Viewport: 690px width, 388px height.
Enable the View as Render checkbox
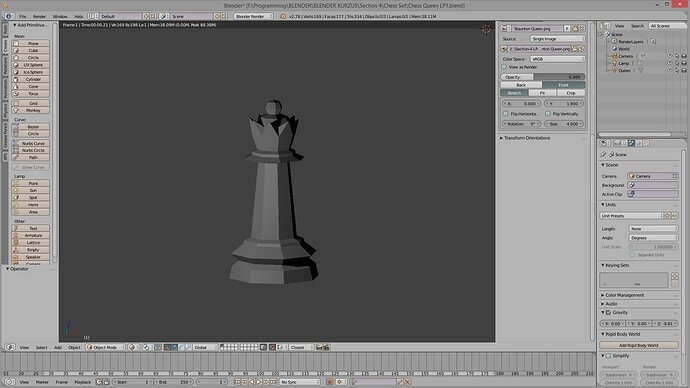[504, 67]
